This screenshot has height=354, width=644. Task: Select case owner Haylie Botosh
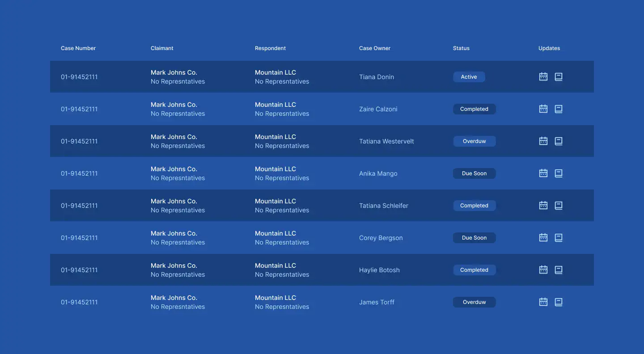379,270
